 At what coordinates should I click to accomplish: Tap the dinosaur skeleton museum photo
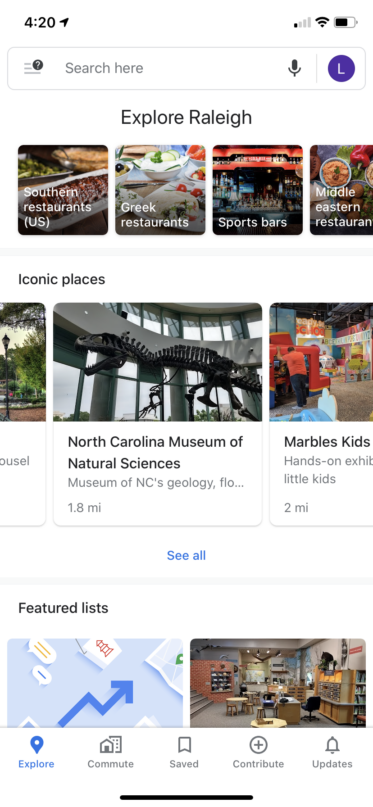click(158, 362)
